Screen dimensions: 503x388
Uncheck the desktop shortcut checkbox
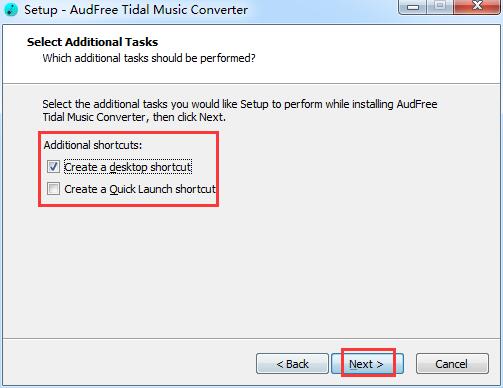tap(53, 167)
